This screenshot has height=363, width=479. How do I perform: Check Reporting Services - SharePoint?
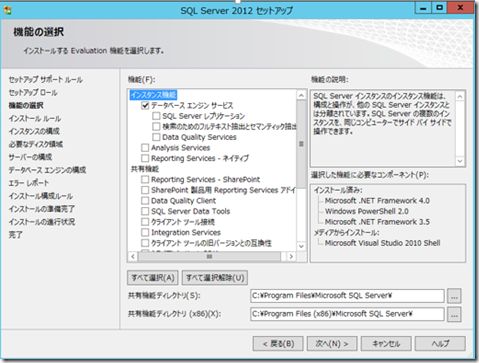[x=145, y=179]
